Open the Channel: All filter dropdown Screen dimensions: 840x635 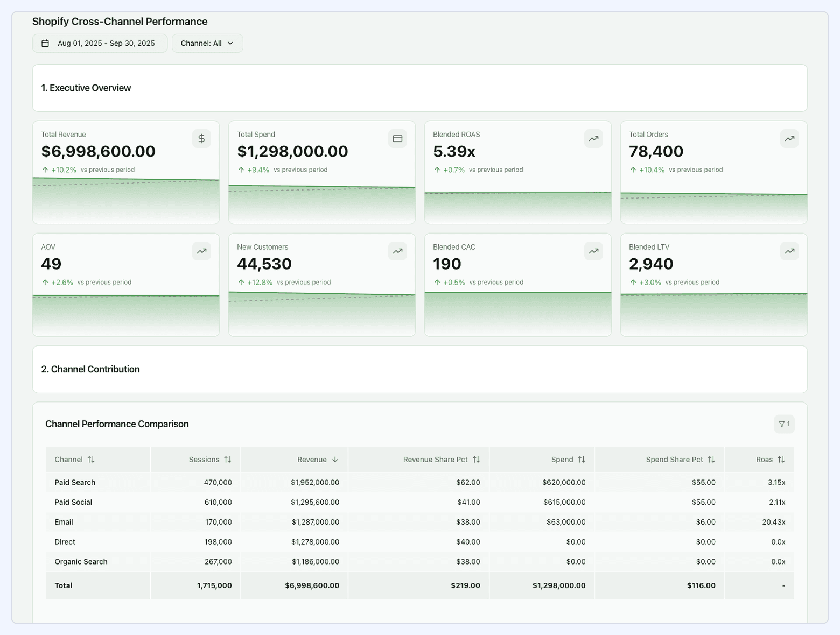tap(207, 43)
